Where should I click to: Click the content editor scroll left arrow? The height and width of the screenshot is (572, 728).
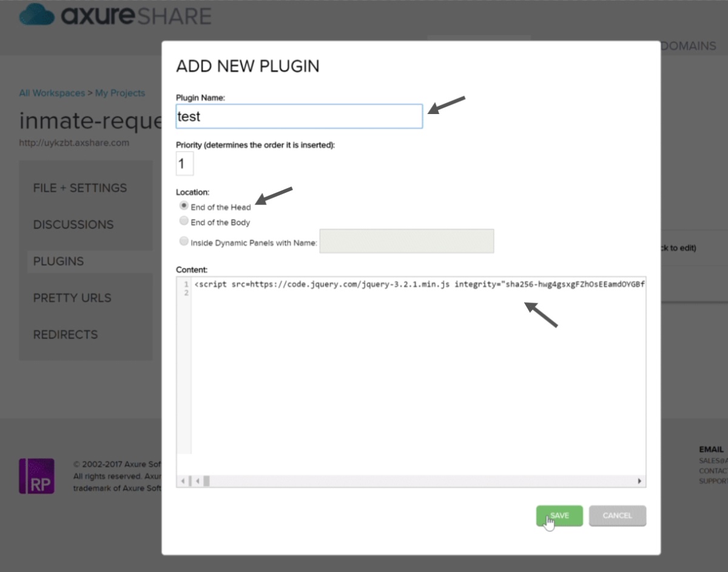pyautogui.click(x=183, y=481)
